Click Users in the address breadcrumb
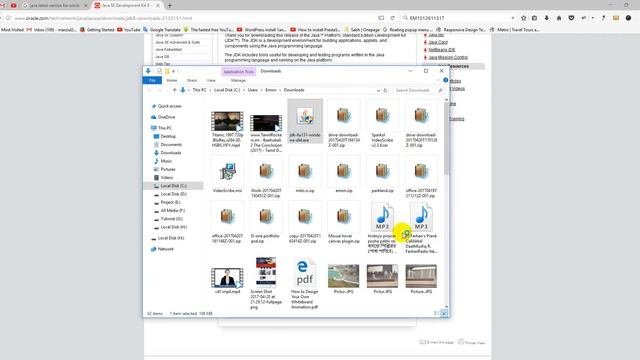Viewport: 640px width, 360px height. [253, 90]
